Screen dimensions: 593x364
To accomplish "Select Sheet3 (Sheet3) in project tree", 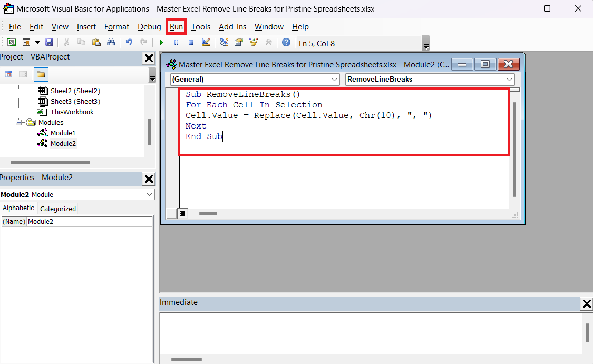I will pos(75,101).
